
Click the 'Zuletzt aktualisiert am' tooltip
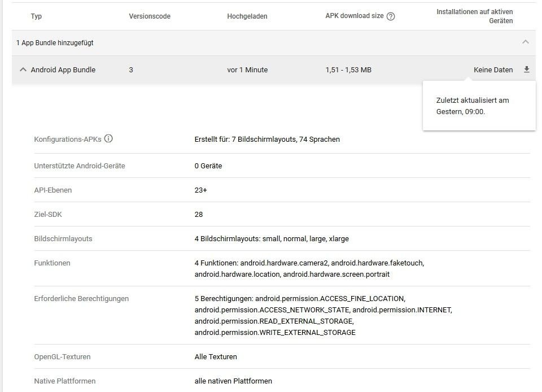479,106
